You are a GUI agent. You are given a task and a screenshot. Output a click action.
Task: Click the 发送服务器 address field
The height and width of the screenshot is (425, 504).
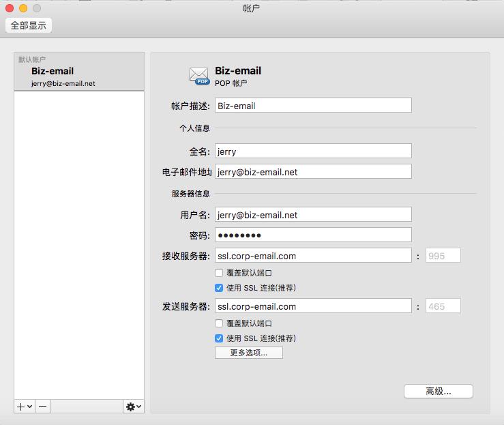tap(313, 306)
